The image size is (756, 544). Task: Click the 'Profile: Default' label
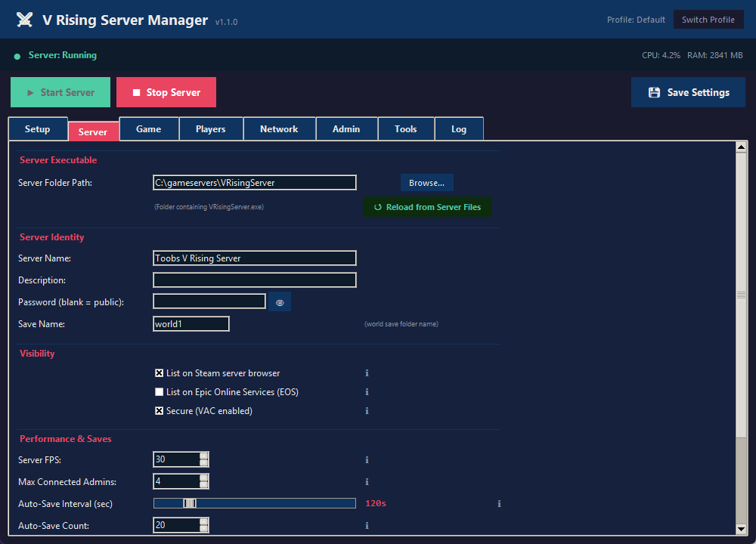pos(636,20)
